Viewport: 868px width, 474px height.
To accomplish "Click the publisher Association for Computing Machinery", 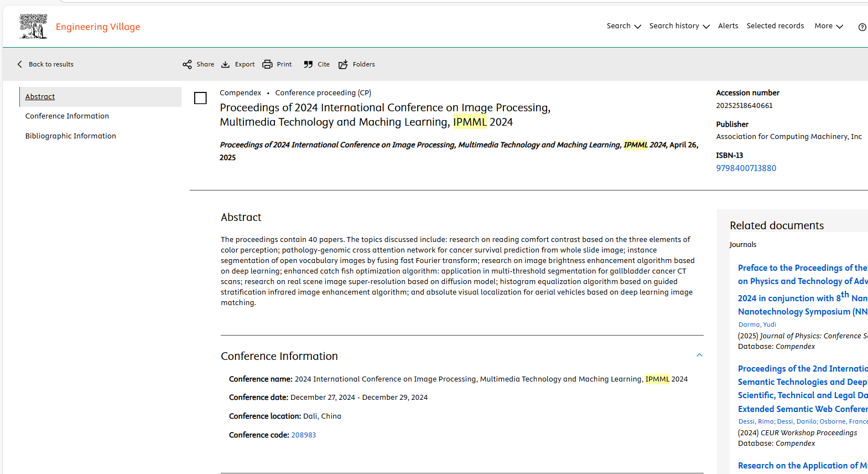I will point(788,137).
